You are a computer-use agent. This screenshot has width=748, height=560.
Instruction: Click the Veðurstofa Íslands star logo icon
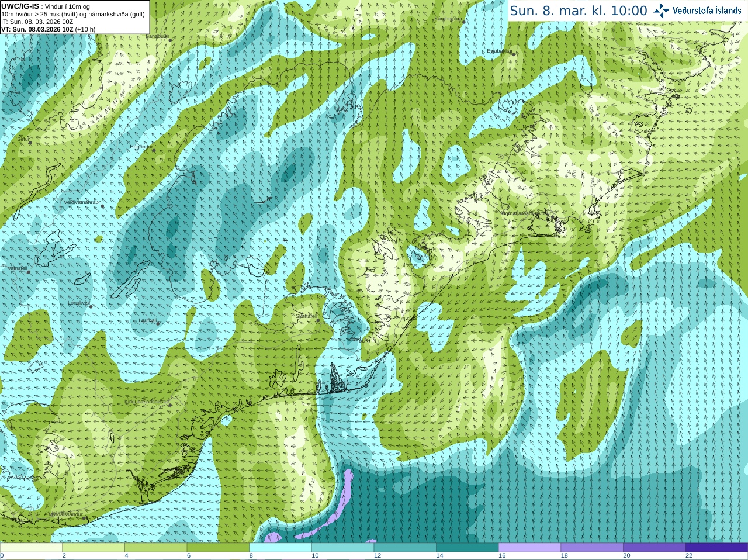(x=662, y=10)
